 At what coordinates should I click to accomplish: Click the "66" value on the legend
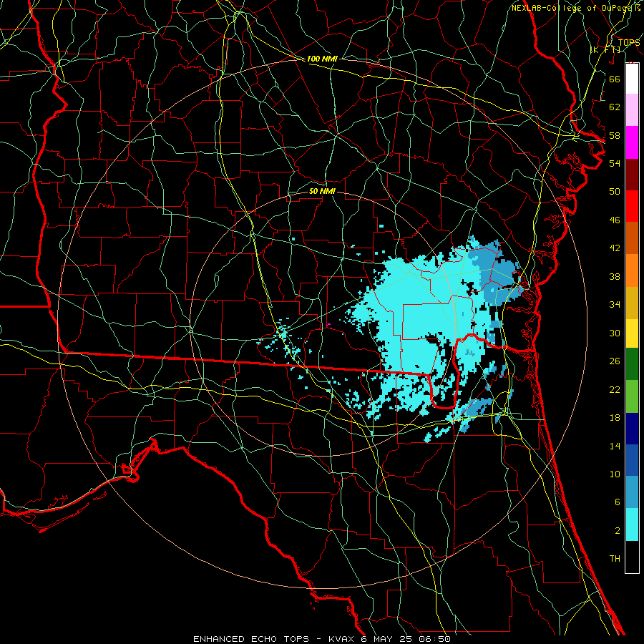pyautogui.click(x=615, y=79)
